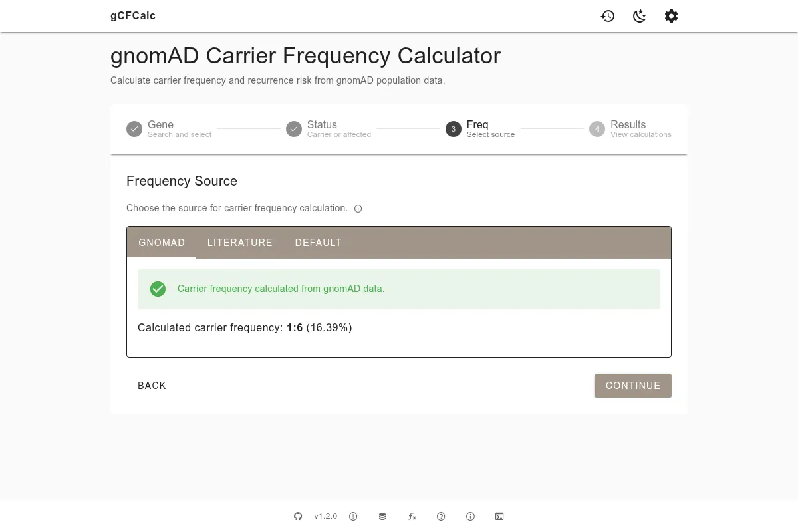Click the CONTINUE button

click(x=632, y=386)
